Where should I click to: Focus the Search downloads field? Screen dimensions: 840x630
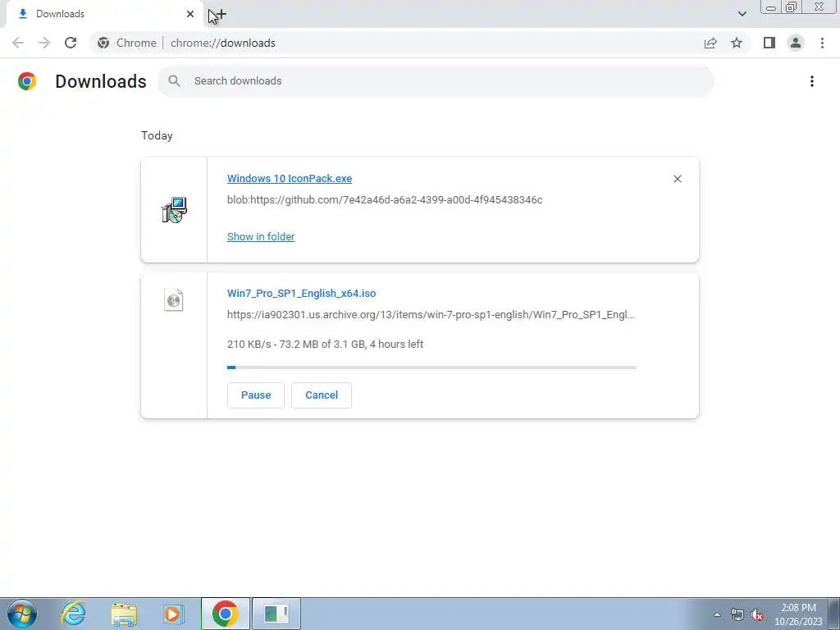[436, 81]
